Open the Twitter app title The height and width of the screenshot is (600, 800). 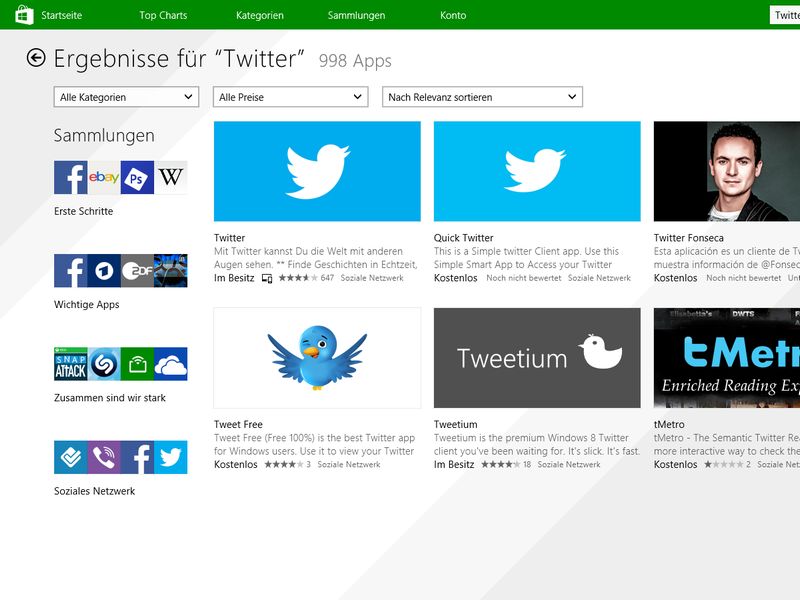pyautogui.click(x=229, y=238)
